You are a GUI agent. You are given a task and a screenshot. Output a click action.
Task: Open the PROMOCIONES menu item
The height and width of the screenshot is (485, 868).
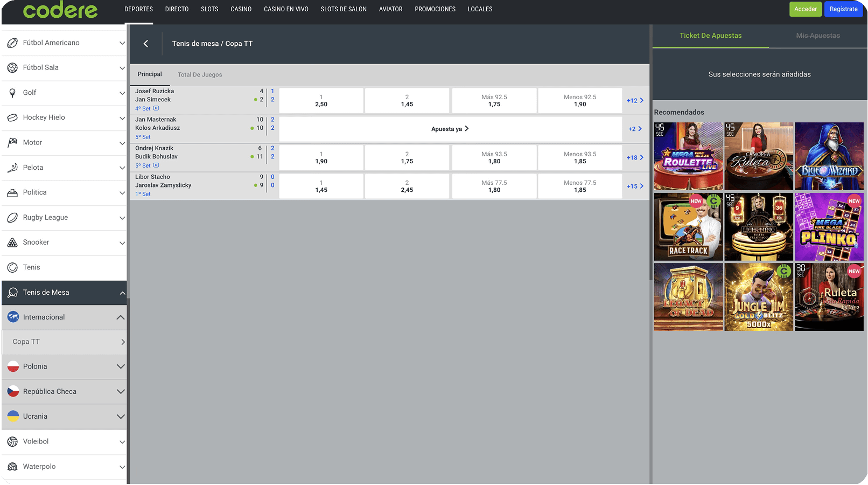435,9
